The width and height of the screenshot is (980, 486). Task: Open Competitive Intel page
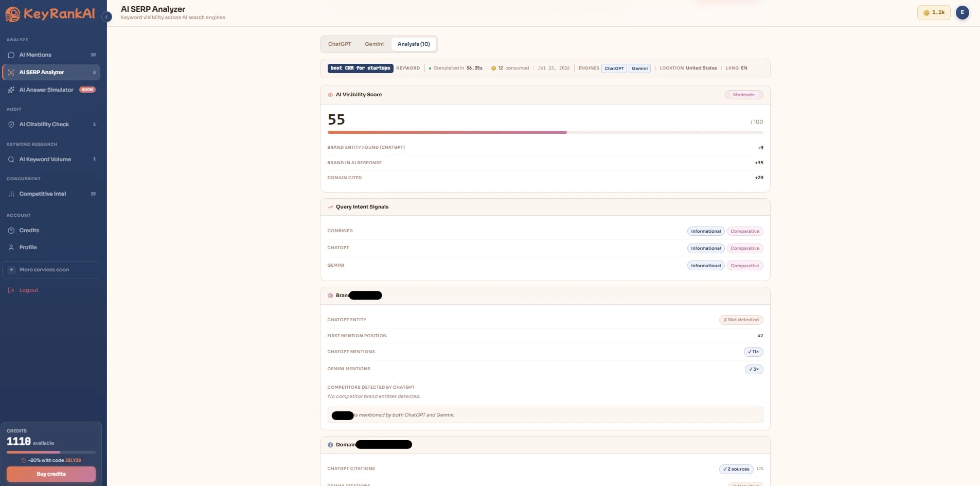pyautogui.click(x=51, y=194)
